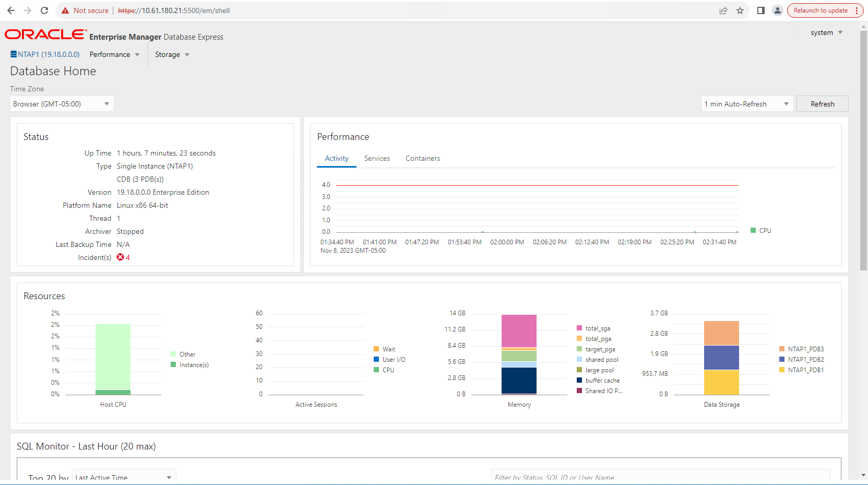Switch to the Services tab
868x485 pixels.
(x=377, y=158)
